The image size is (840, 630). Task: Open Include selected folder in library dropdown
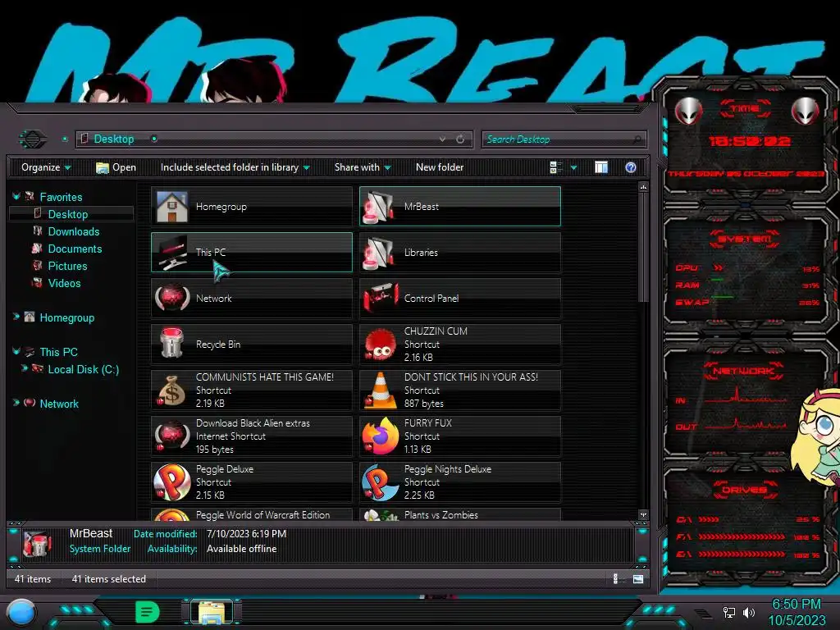(x=235, y=167)
